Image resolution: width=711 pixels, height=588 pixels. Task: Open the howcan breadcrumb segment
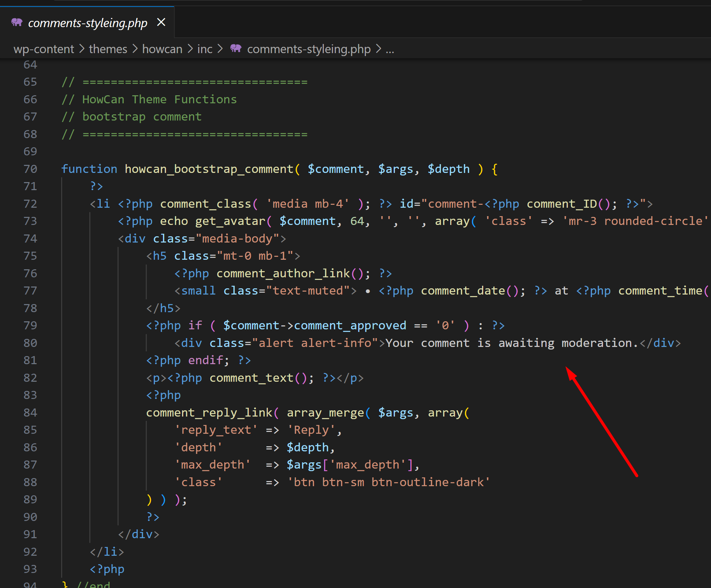(162, 49)
